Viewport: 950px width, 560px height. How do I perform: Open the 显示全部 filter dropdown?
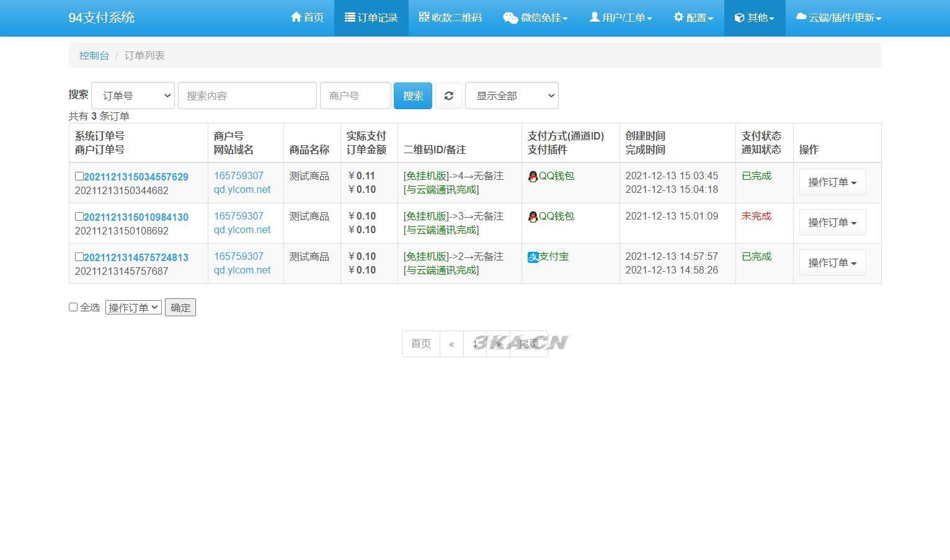[x=512, y=96]
